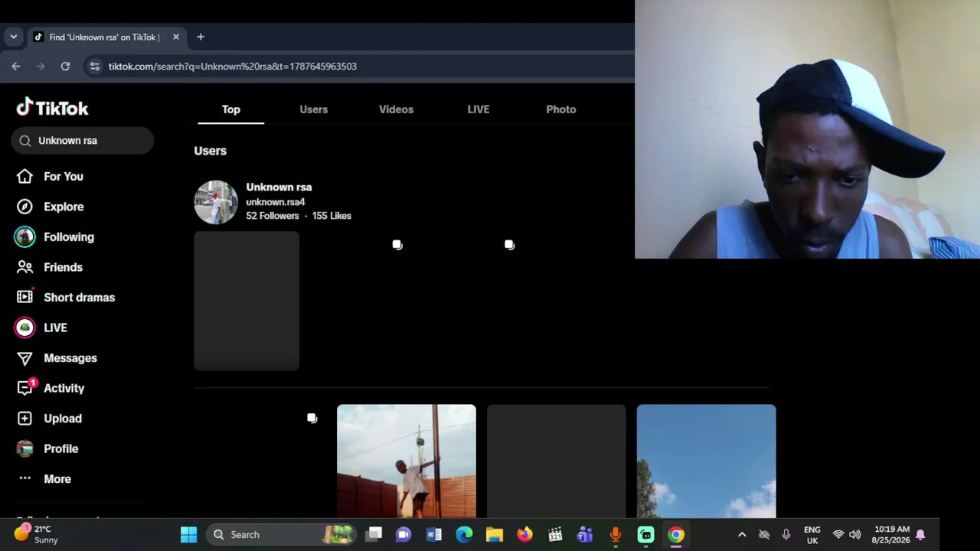The width and height of the screenshot is (980, 551).
Task: Open a new Chrome tab
Action: pos(201,37)
